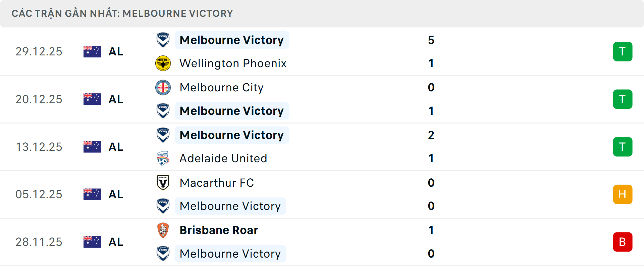
Task: Select the date 05.12.25
Action: [39, 194]
